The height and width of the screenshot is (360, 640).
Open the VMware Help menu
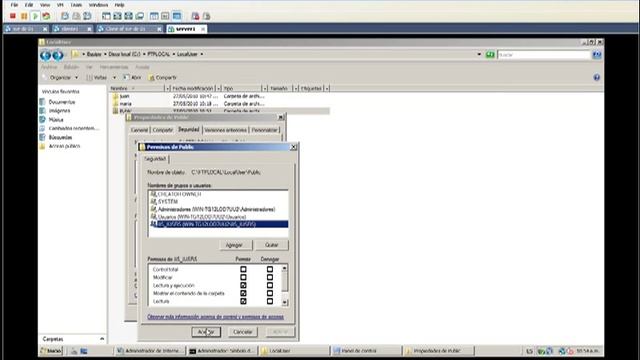(119, 5)
